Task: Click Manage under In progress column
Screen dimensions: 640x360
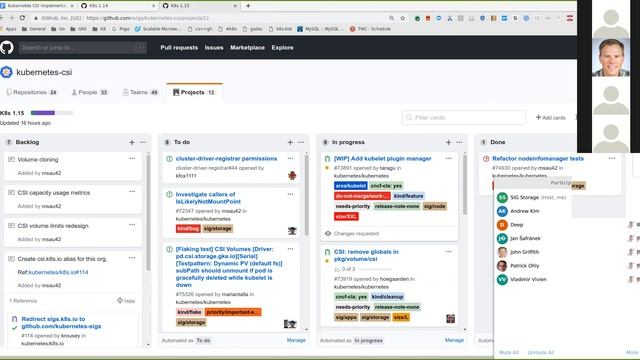Action: coord(454,340)
